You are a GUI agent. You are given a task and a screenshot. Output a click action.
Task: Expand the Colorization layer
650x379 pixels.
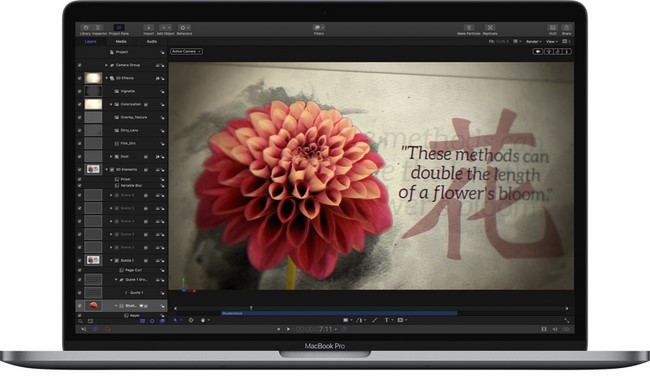click(x=111, y=104)
